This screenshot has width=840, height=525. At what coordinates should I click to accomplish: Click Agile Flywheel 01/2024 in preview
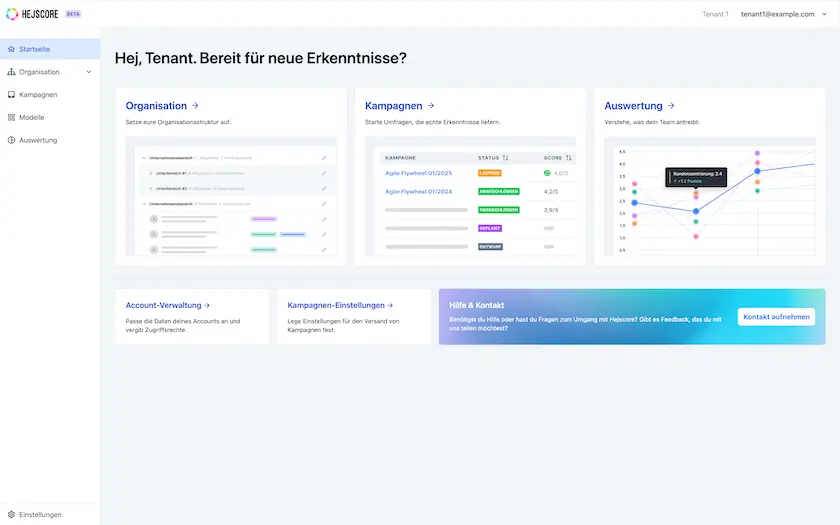tap(418, 191)
